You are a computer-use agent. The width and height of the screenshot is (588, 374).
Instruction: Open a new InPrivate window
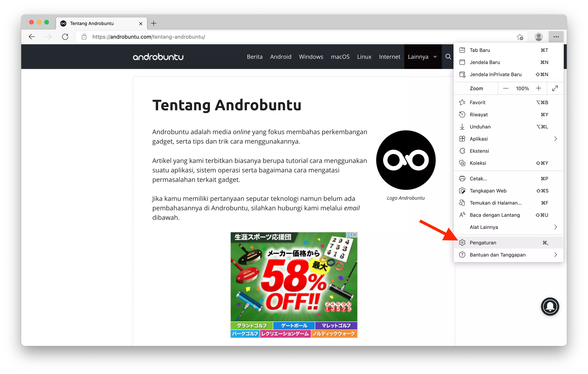click(x=496, y=74)
